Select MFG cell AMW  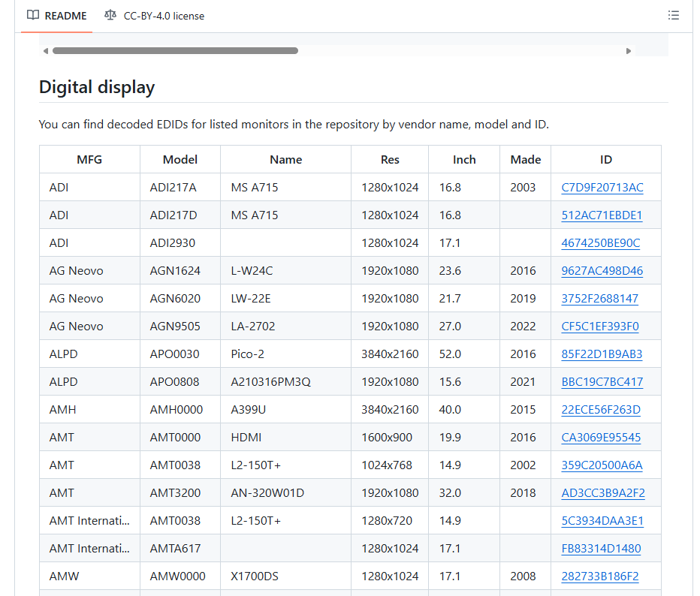89,576
